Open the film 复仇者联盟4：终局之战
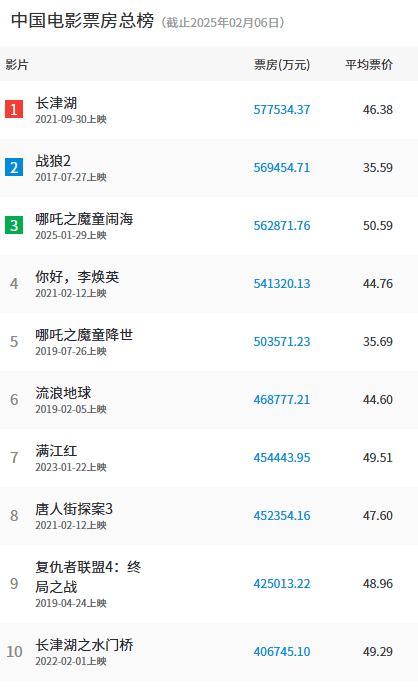418x687 pixels. 88,577
